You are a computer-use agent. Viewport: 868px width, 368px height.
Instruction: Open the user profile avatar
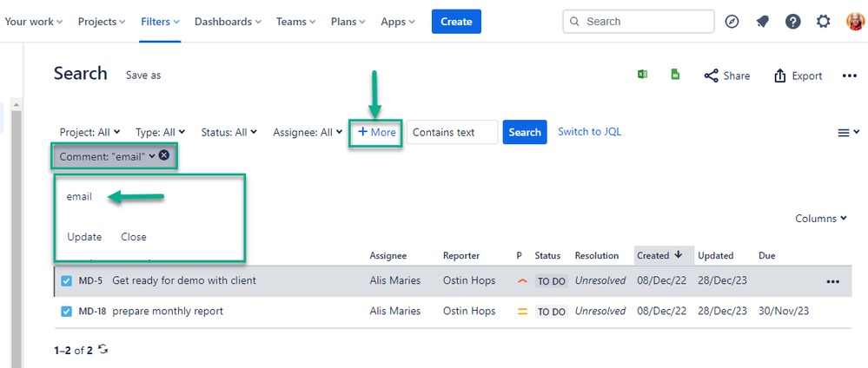pyautogui.click(x=855, y=22)
